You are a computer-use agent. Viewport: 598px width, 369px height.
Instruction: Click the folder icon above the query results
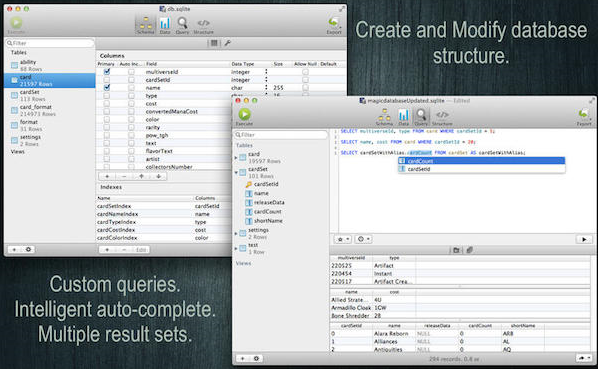[x=456, y=250]
